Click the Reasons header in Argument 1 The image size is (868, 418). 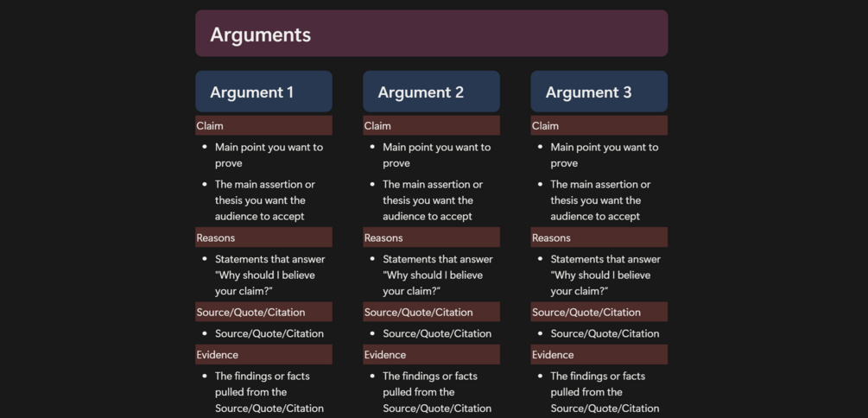[x=263, y=237]
